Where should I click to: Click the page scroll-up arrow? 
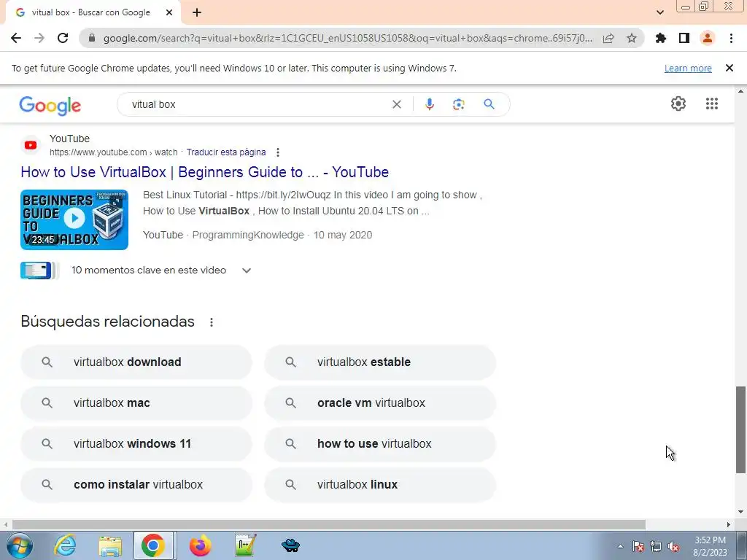click(741, 91)
